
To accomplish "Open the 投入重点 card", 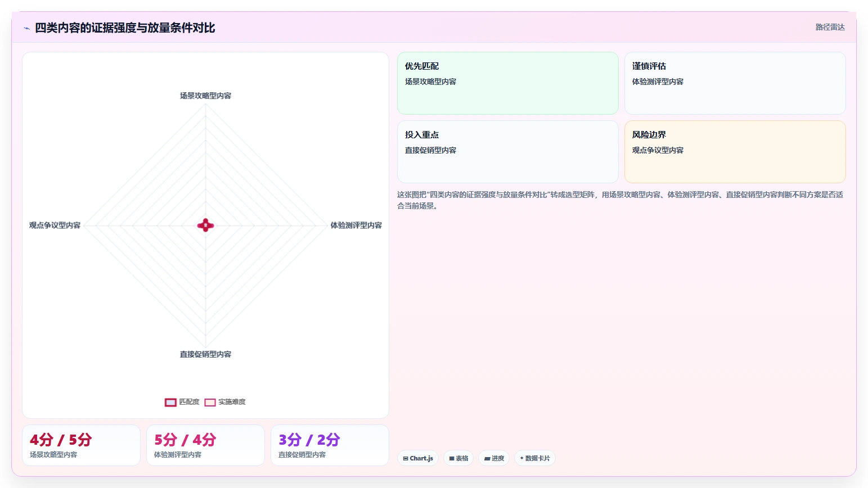I will (x=508, y=152).
